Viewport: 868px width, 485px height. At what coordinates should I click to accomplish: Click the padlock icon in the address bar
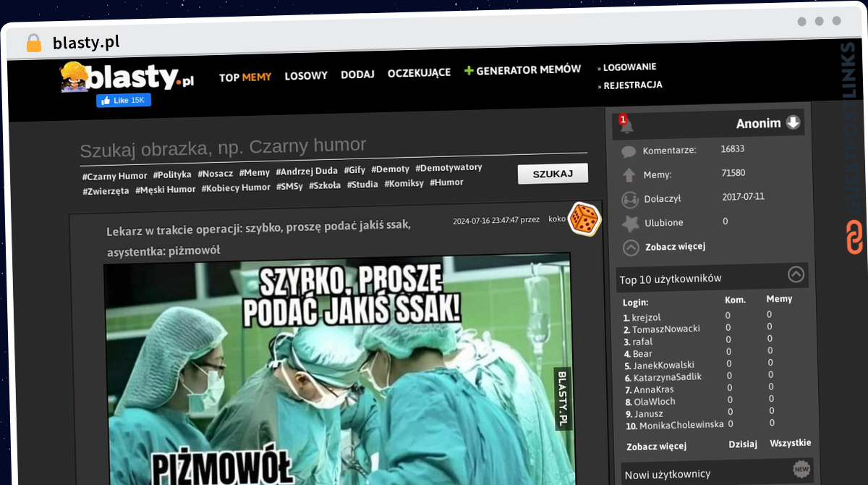click(34, 43)
